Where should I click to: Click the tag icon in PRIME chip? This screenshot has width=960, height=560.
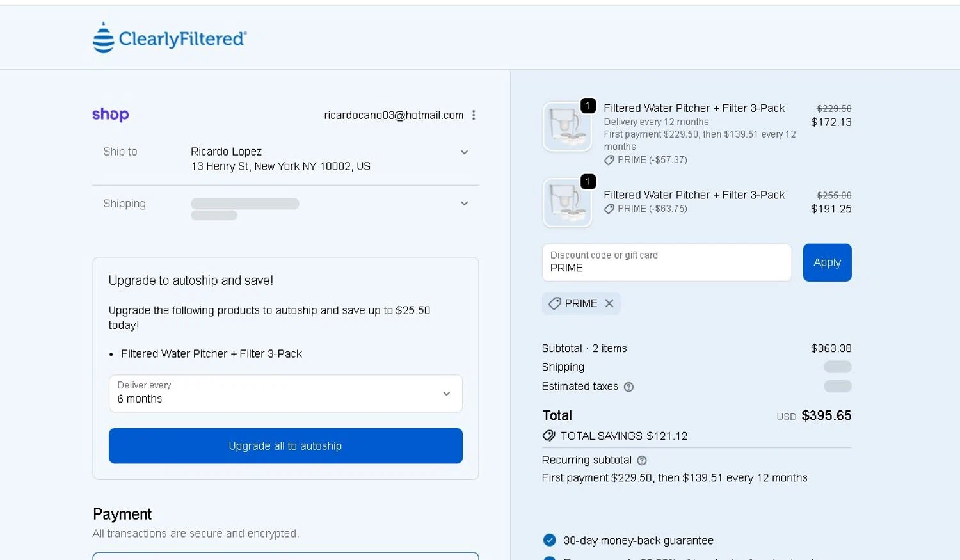pyautogui.click(x=555, y=303)
